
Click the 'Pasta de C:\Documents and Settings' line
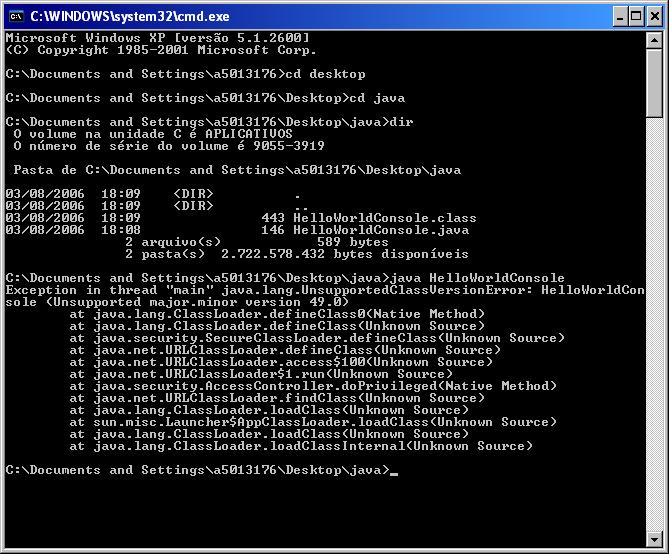point(237,170)
